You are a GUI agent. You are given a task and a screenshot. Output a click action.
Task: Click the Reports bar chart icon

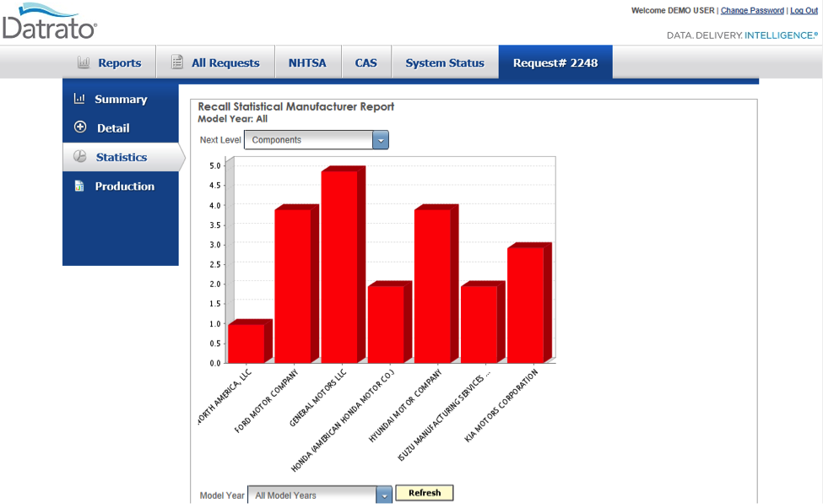coord(84,62)
